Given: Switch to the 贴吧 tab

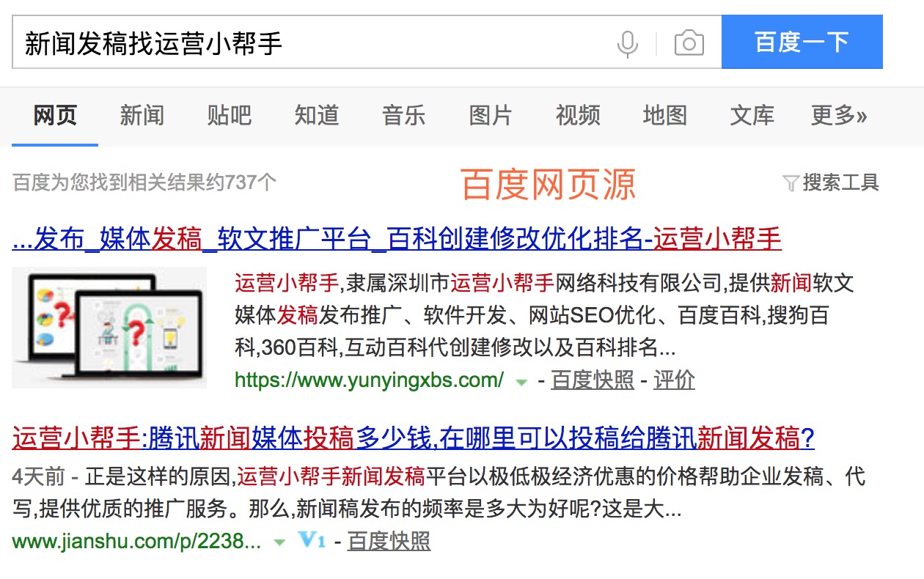Looking at the screenshot, I should 229,115.
